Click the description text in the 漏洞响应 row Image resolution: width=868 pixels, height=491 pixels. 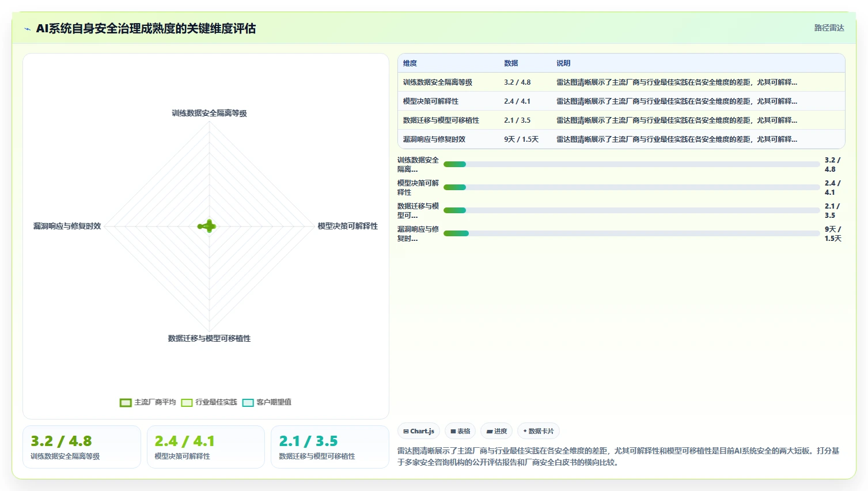point(677,139)
